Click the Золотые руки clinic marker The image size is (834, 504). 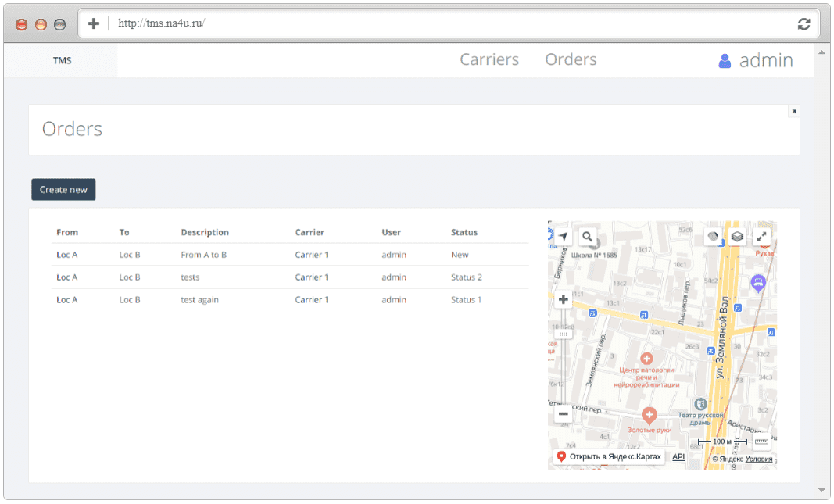click(649, 415)
